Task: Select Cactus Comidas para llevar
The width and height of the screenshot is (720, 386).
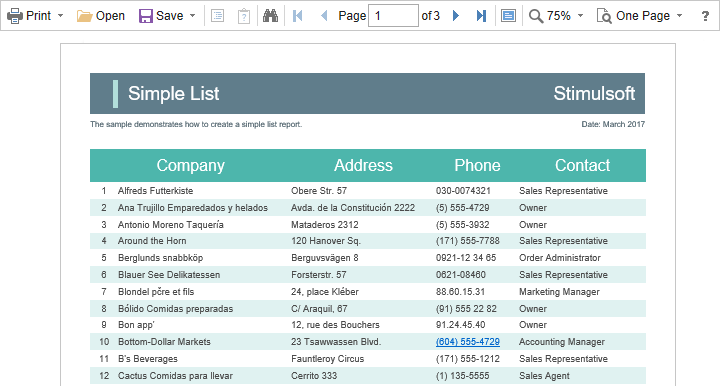Action: (175, 376)
